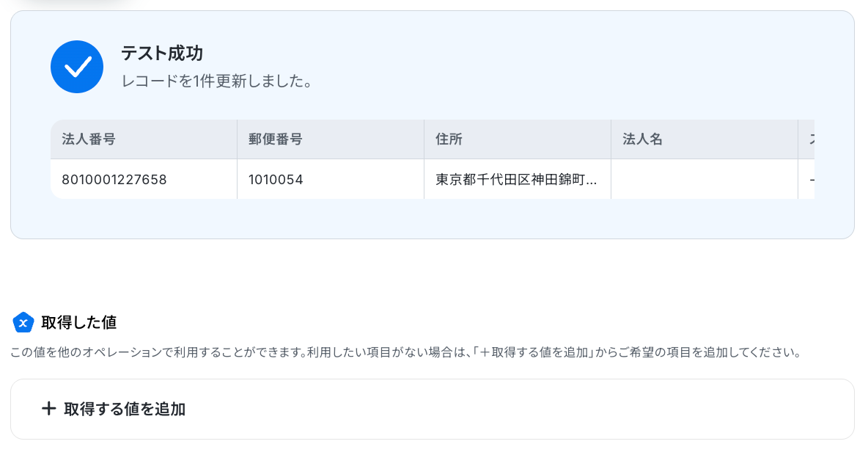Click the address cell 東京都千代田区神田錦町
Image resolution: width=868 pixels, height=455 pixels.
[x=518, y=179]
